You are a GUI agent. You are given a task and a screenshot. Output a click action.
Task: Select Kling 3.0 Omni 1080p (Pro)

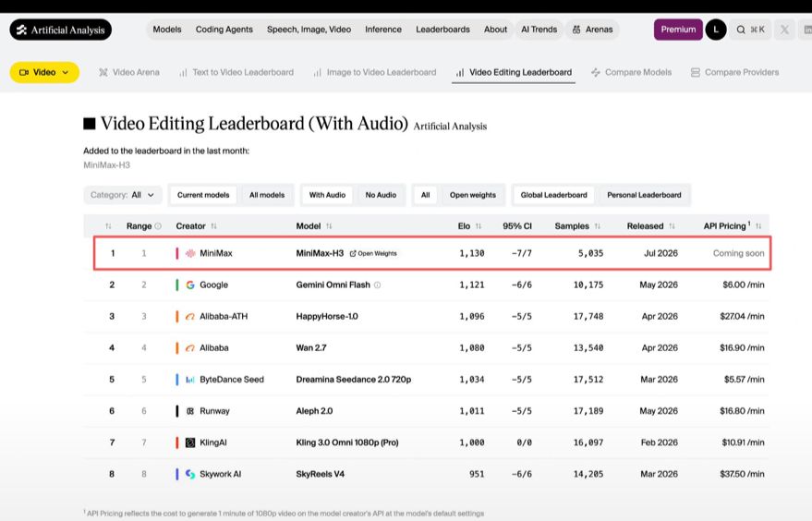[347, 442]
